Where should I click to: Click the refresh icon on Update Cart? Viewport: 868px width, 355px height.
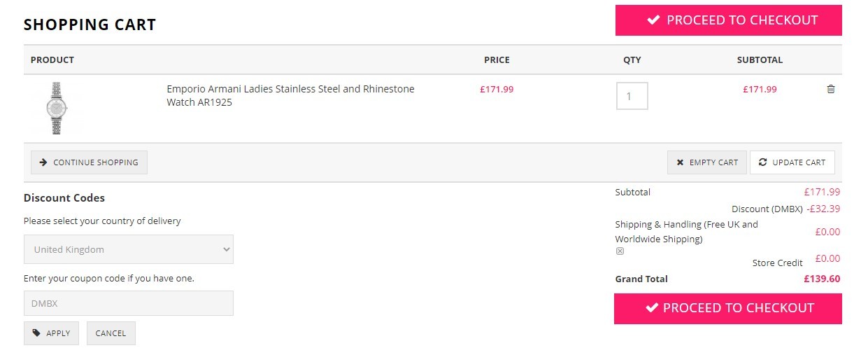click(x=763, y=162)
